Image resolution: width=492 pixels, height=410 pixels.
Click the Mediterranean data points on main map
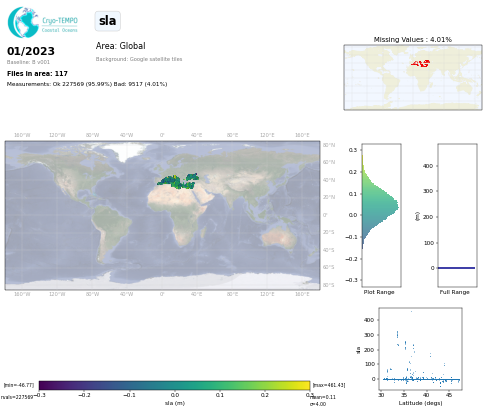coord(178,181)
